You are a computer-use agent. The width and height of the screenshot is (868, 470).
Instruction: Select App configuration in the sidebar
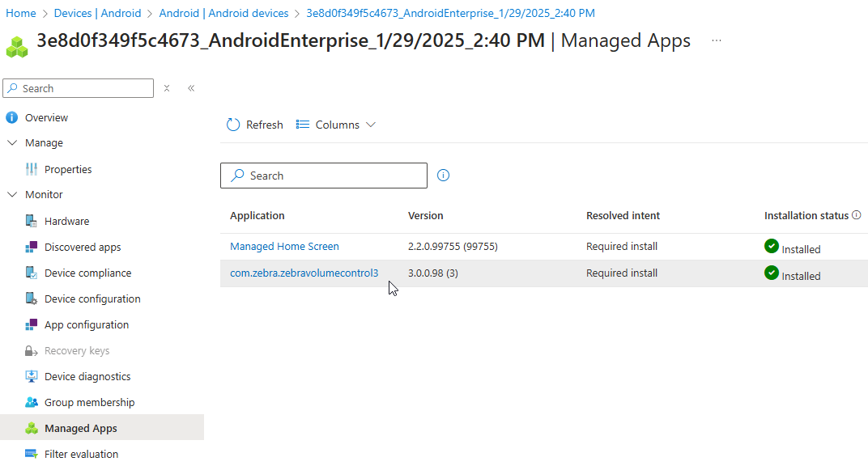87,325
